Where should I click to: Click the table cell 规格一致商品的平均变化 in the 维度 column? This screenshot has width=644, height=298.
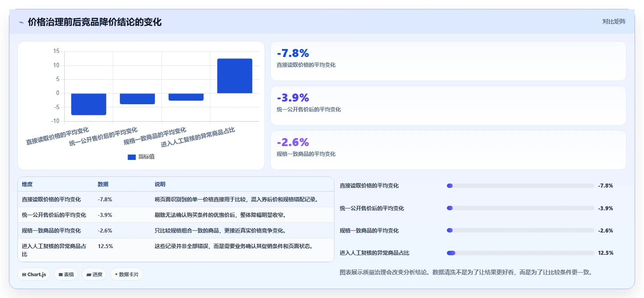[51, 231]
